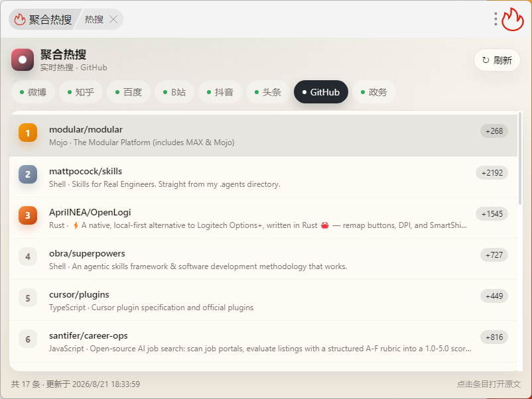This screenshot has width=532, height=399.
Task: Click the +2192 star count badge
Action: pos(492,172)
